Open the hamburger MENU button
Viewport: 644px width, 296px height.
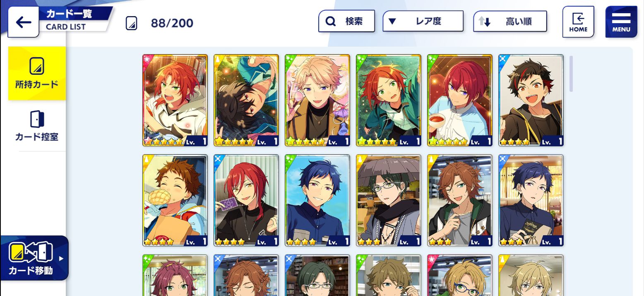tap(621, 22)
